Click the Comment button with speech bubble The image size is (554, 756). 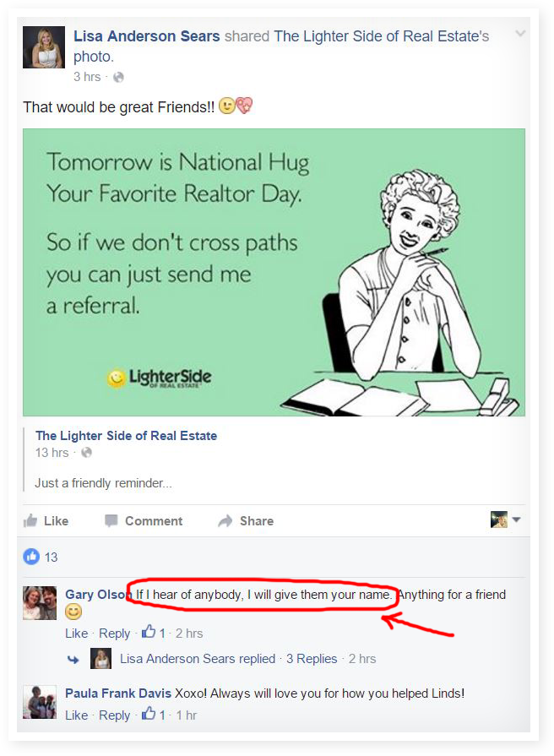[144, 520]
